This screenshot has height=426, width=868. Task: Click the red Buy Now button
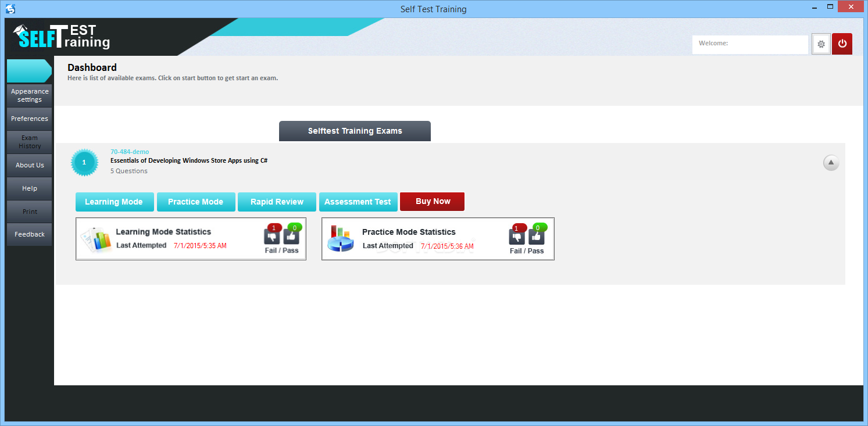point(433,202)
